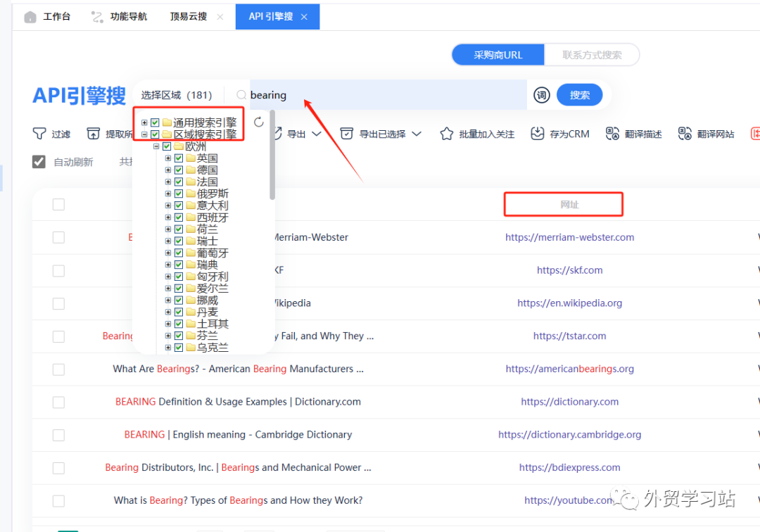
Task: Open the https://americanbearings.org link
Action: [x=569, y=369]
